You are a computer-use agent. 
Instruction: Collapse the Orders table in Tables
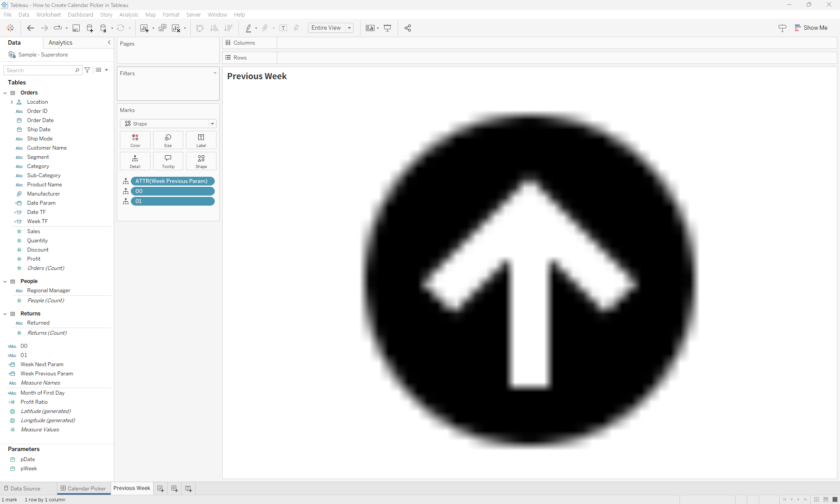5,93
